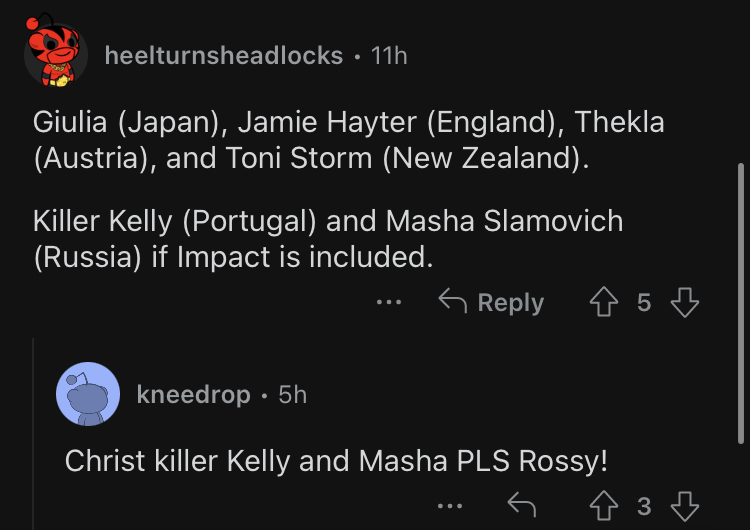Click the 11h timestamp on top comment
The height and width of the screenshot is (530, 750).
pos(389,56)
